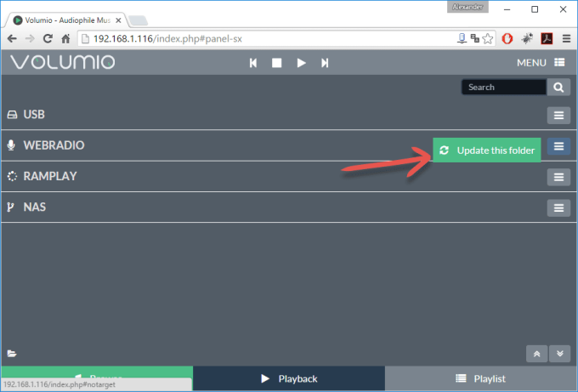
Task: Stop playback with the stop button
Action: pyautogui.click(x=277, y=63)
